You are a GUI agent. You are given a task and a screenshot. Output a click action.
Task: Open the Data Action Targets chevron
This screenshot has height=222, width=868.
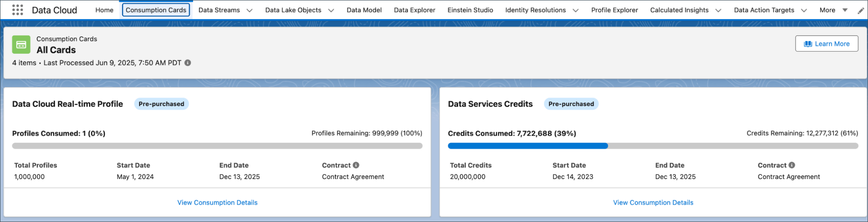(x=804, y=10)
